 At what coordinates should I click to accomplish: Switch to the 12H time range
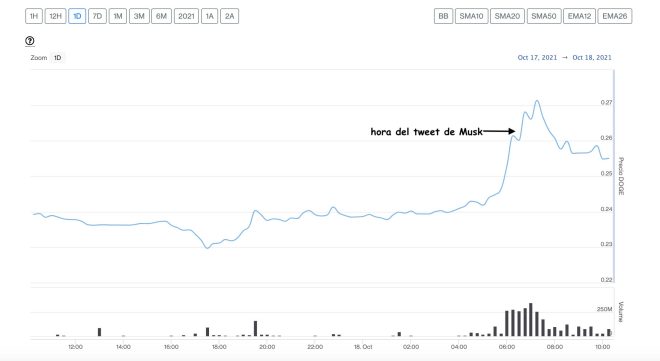tap(56, 16)
